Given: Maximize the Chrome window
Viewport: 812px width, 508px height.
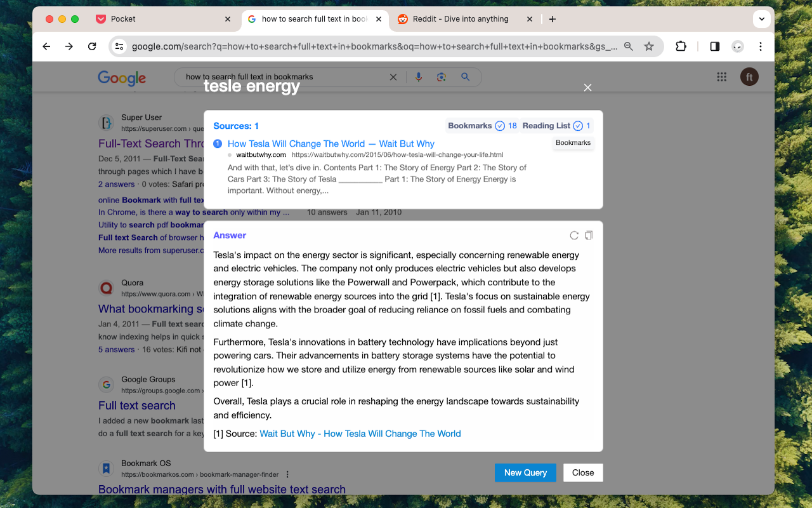Looking at the screenshot, I should click(x=75, y=19).
